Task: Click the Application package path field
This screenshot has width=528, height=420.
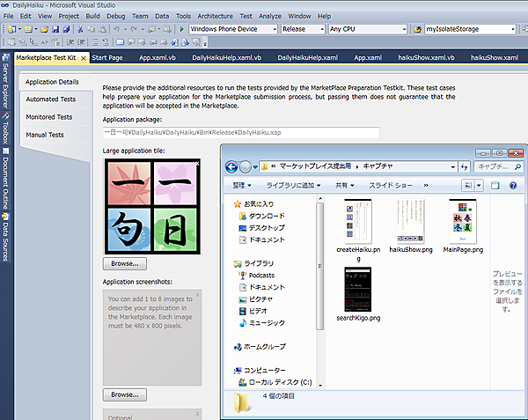Action: 240,132
